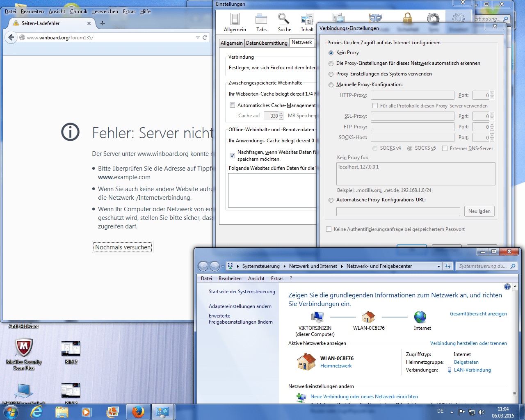This screenshot has height=420, width=525.
Task: Open Windows Media Player from taskbar
Action: [x=87, y=412]
